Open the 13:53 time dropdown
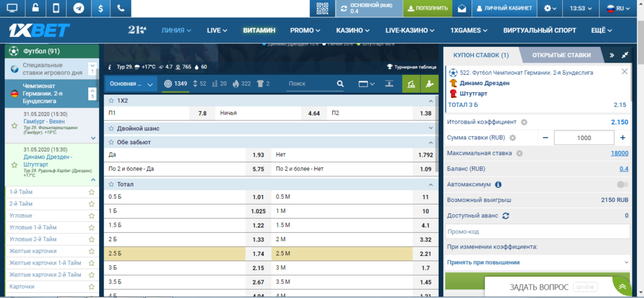This screenshot has width=644, height=298. point(581,8)
